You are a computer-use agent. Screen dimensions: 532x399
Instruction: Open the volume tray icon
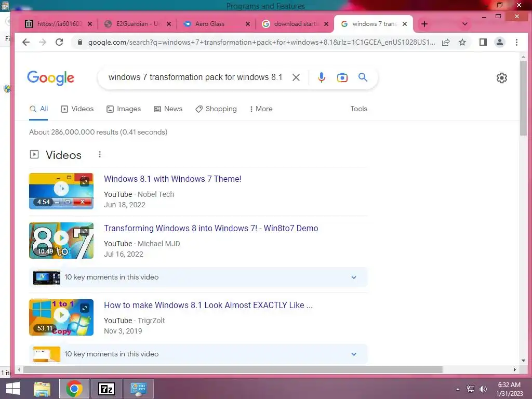point(483,389)
